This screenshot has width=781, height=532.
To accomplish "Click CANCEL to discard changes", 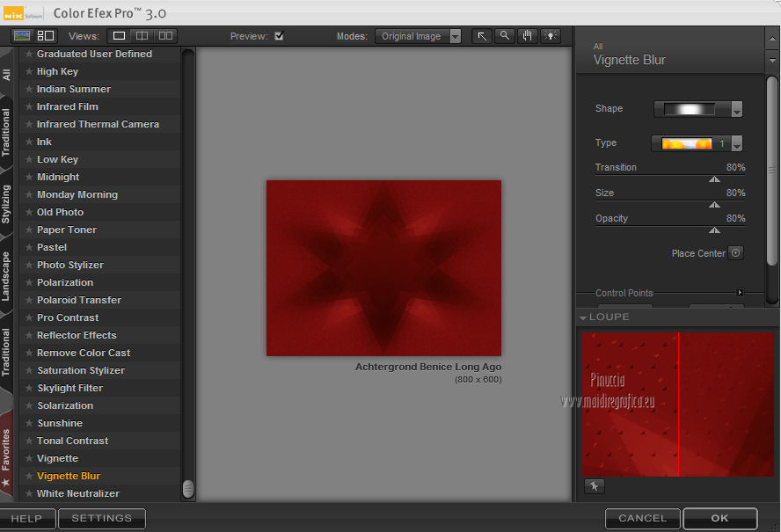I will [x=643, y=519].
